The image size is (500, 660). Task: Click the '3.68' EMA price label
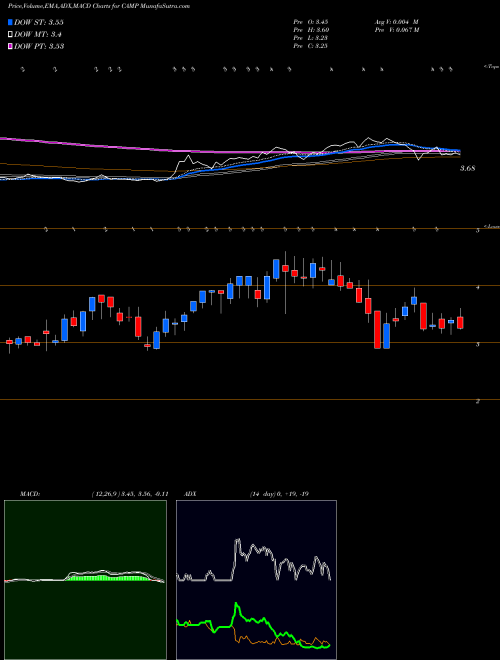pos(467,168)
